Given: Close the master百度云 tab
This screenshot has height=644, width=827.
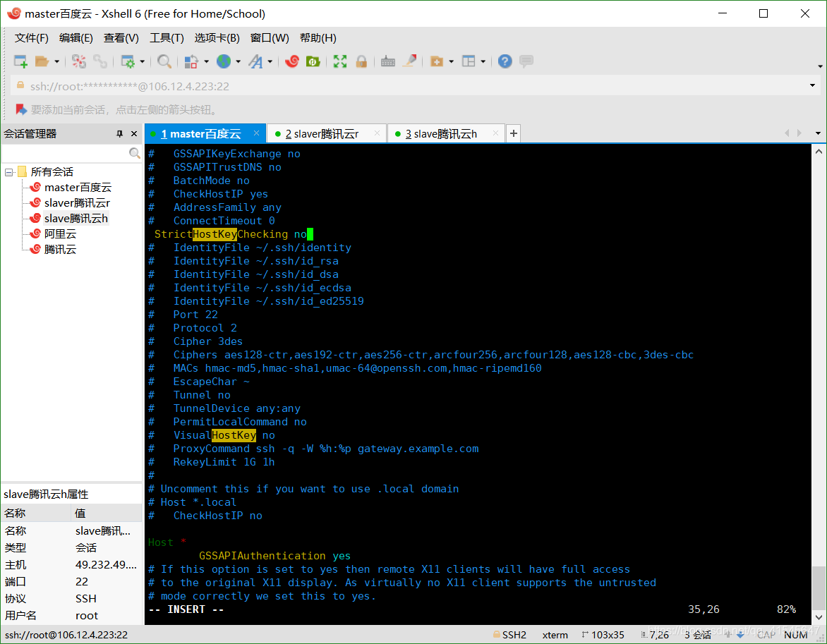Looking at the screenshot, I should (256, 133).
